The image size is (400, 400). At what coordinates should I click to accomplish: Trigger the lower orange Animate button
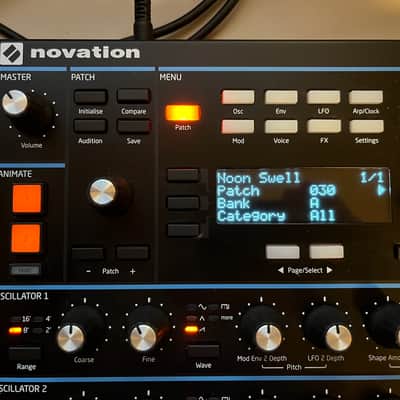pos(26,238)
